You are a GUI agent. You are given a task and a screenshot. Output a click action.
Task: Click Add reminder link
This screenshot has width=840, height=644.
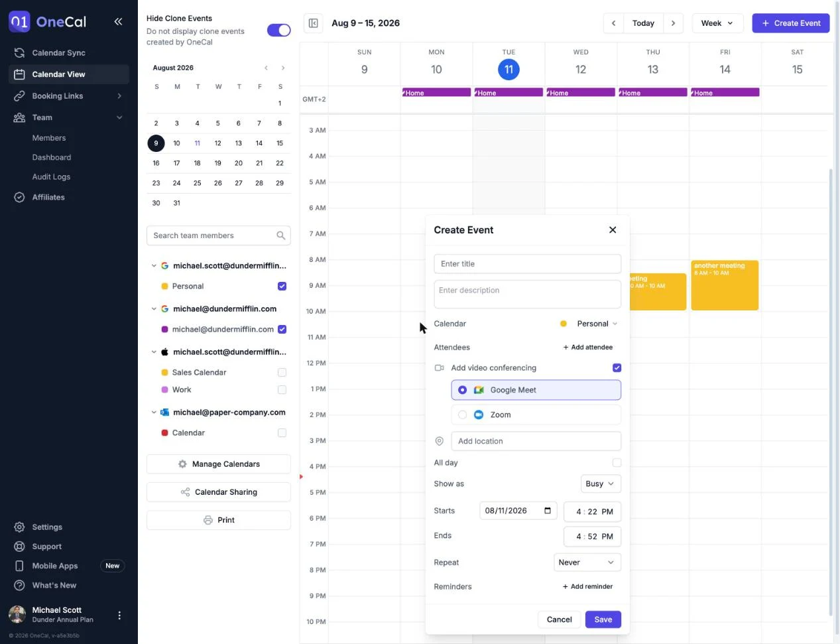coord(587,587)
